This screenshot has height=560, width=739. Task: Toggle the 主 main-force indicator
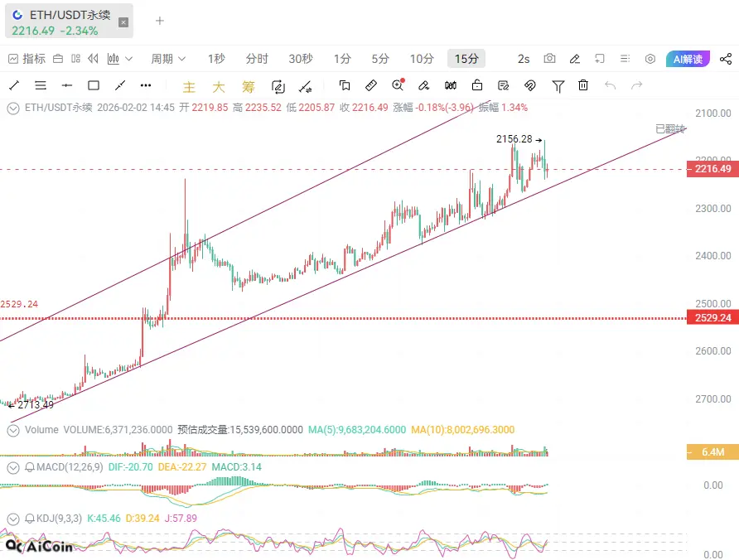tap(189, 87)
